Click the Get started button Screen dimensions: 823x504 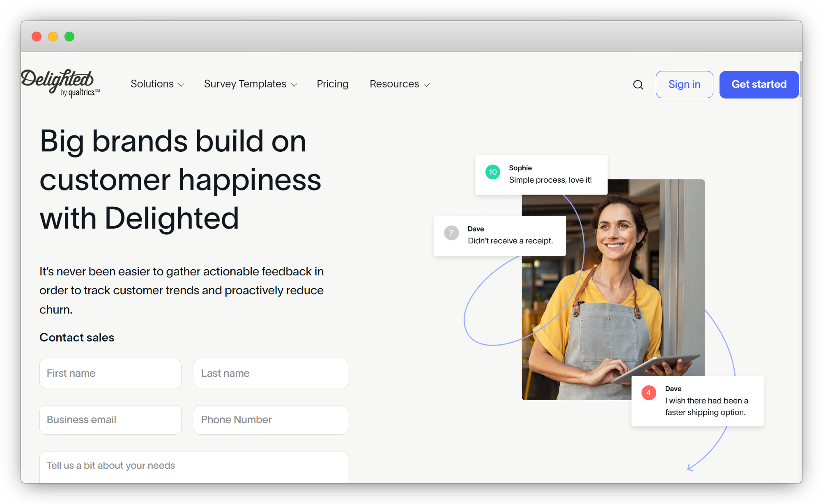point(759,84)
